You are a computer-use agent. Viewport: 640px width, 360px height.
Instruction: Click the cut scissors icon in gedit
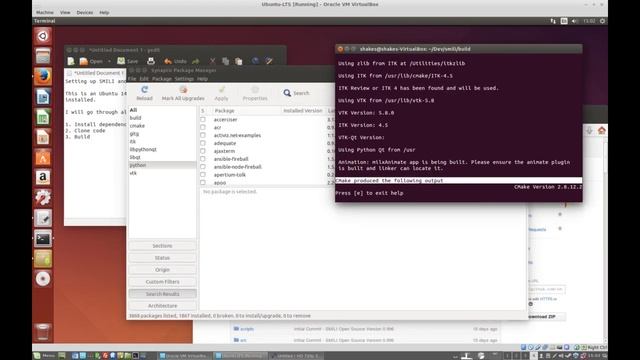coord(212,61)
